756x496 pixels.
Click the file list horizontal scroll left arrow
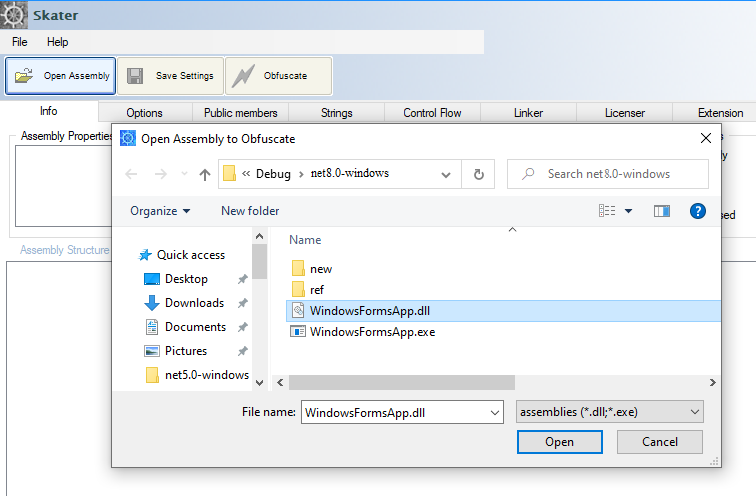(x=280, y=383)
